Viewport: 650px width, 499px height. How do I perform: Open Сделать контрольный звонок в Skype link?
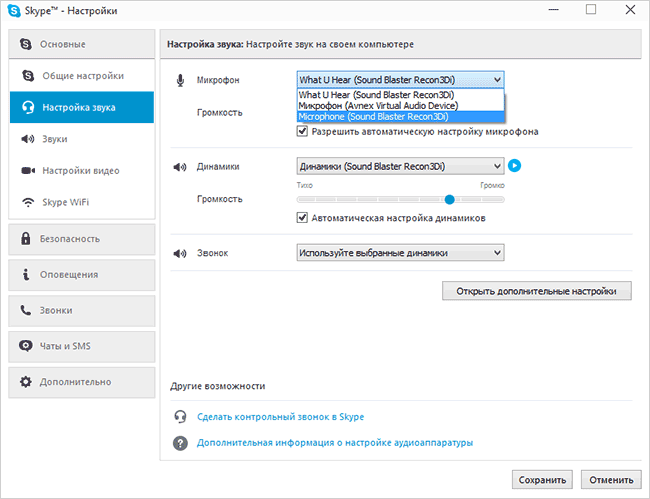280,417
